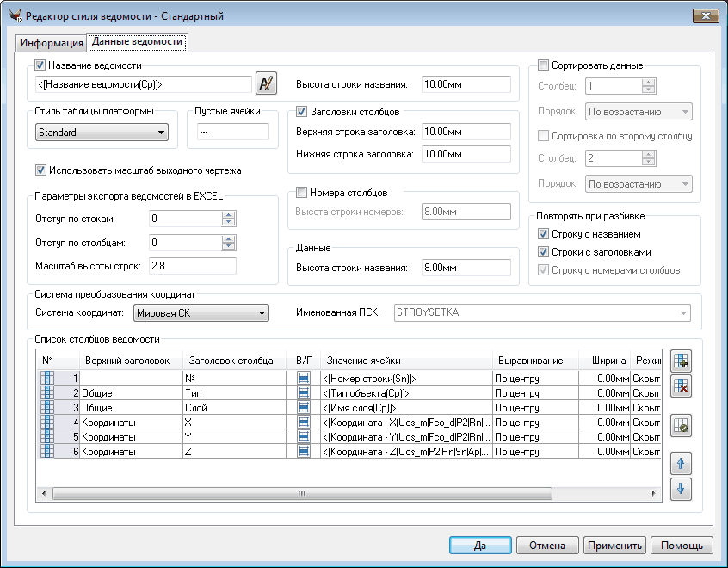Uncheck Использовать масштаб выходного чертежа

[40, 170]
